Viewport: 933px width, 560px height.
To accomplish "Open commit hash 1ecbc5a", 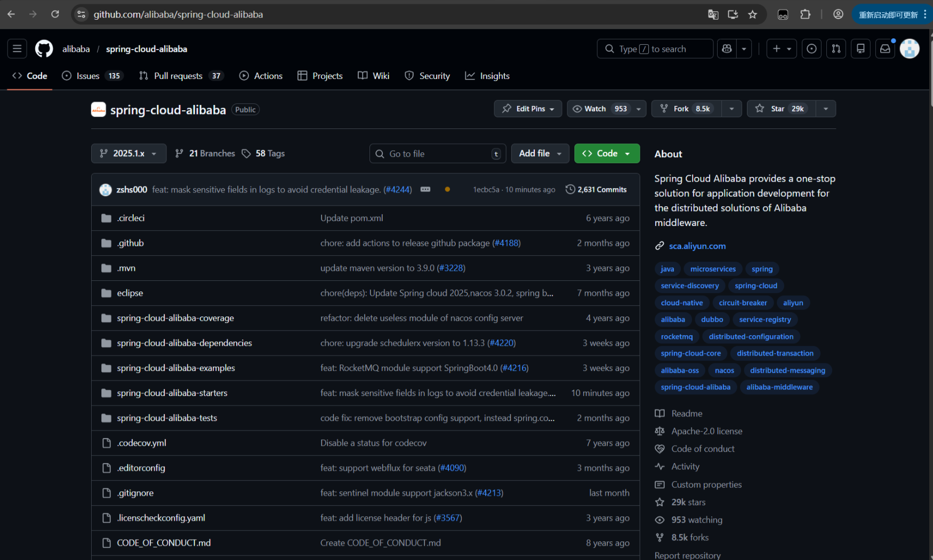I will pyautogui.click(x=486, y=190).
